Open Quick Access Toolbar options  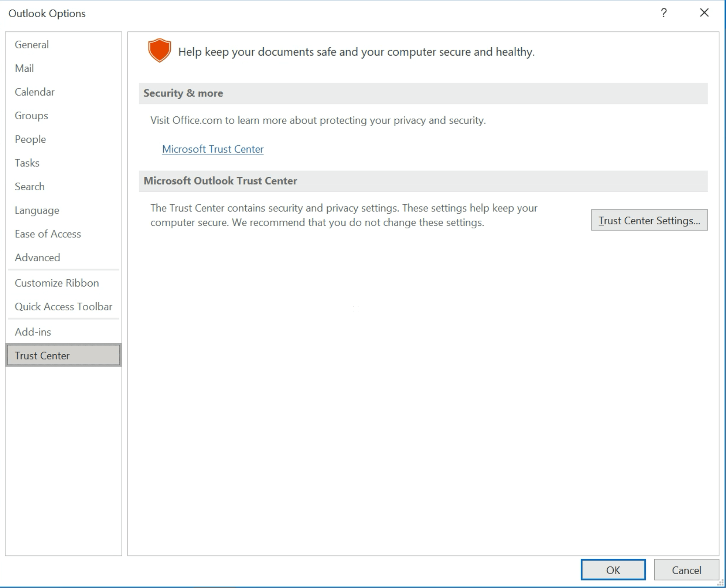point(64,307)
